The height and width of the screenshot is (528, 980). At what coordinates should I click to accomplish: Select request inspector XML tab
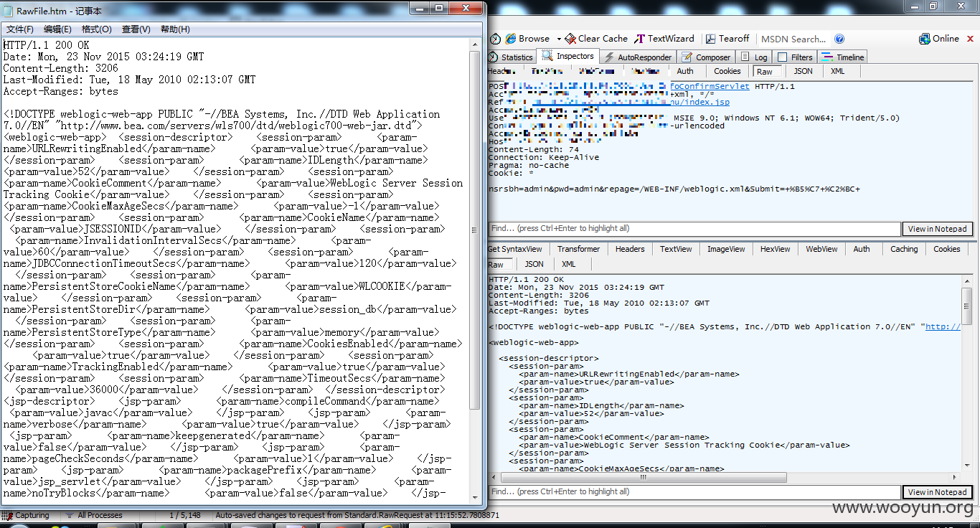click(837, 71)
